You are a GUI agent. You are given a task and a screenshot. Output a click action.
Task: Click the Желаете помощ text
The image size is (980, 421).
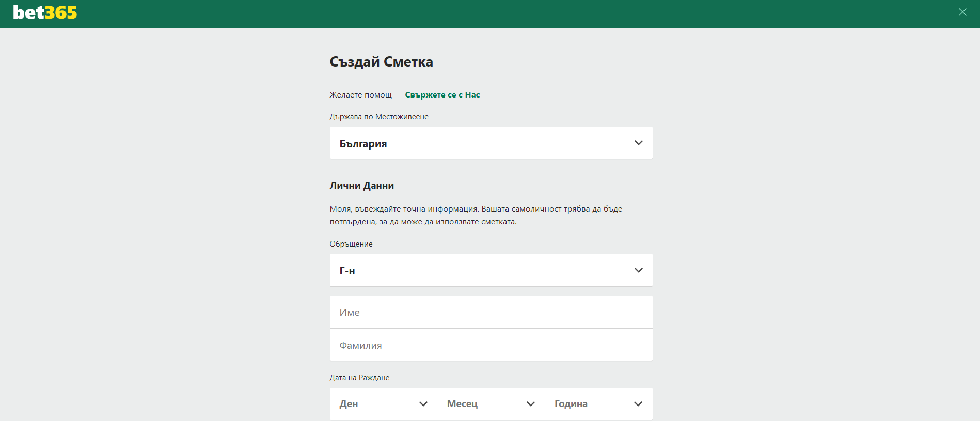coord(361,95)
